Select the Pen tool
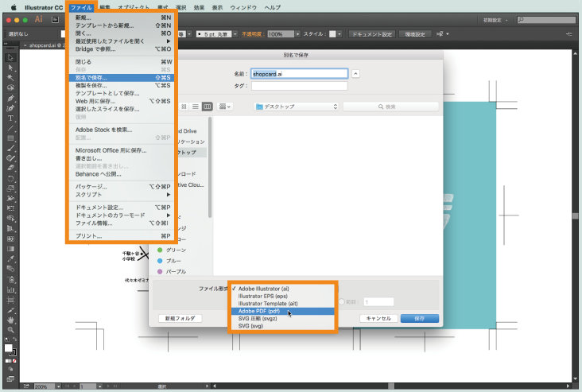 [10, 99]
